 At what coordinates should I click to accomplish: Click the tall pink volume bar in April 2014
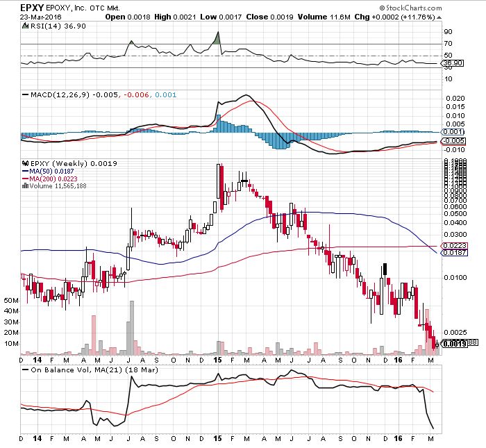pyautogui.click(x=94, y=335)
